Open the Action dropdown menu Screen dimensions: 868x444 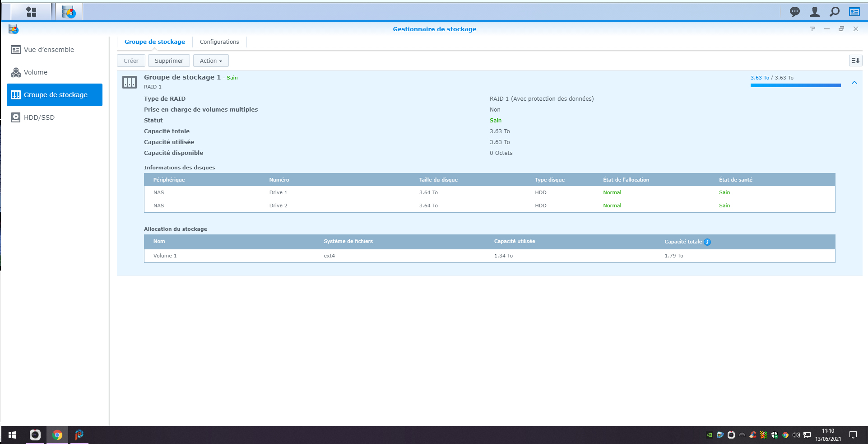click(211, 61)
